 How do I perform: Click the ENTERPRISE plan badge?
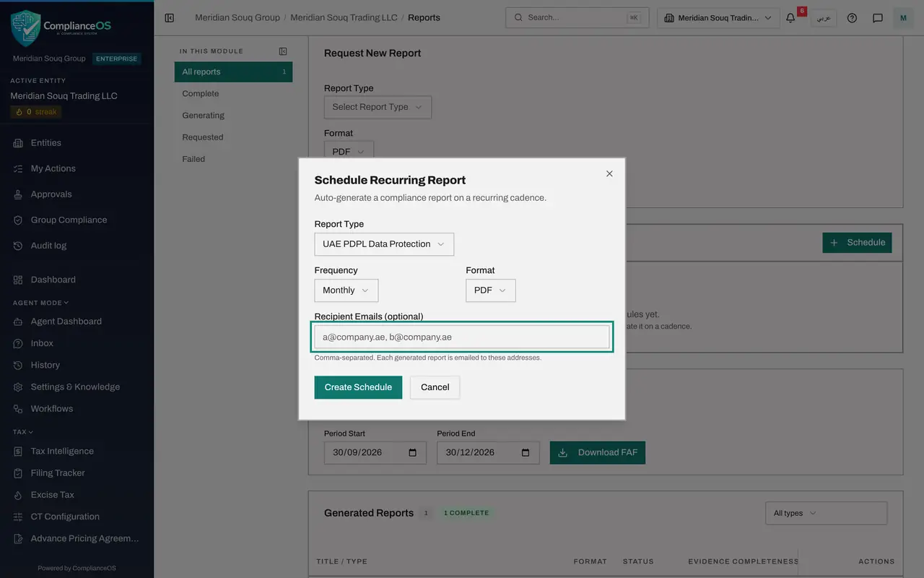pyautogui.click(x=116, y=59)
